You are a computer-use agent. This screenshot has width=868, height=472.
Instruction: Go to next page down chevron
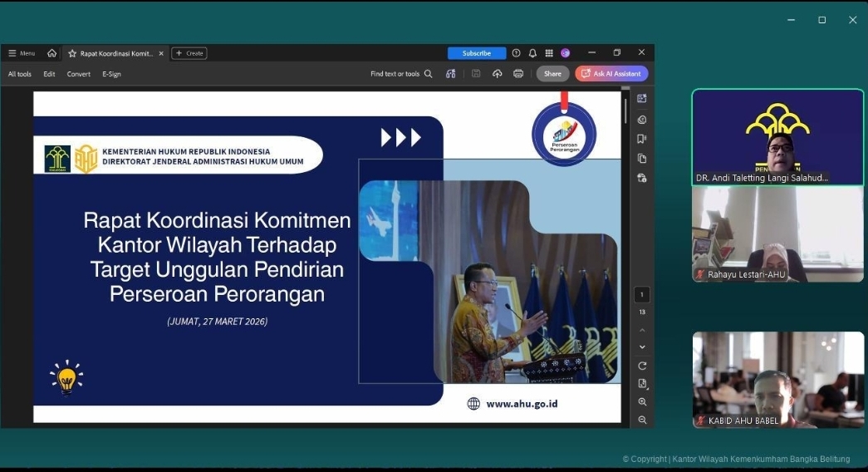coord(642,347)
